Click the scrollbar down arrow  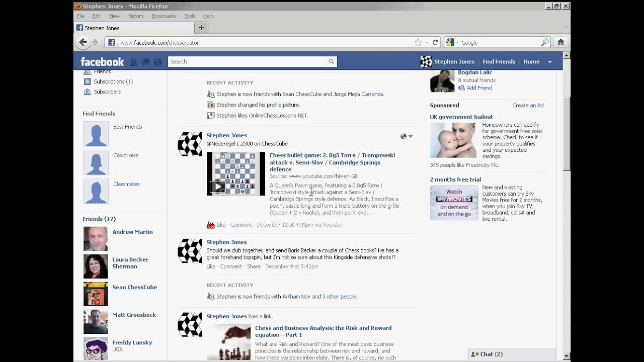(566, 356)
